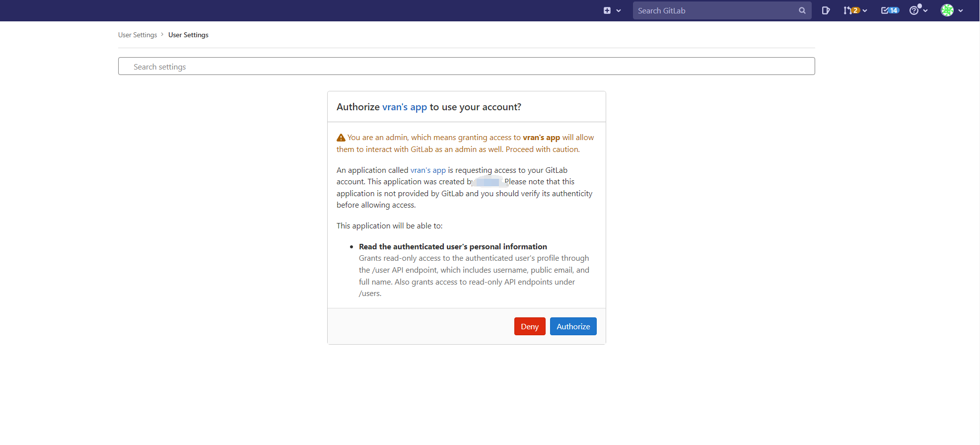Screen dimensions: 980x445
Task: Open the Help question mark icon
Action: click(914, 10)
